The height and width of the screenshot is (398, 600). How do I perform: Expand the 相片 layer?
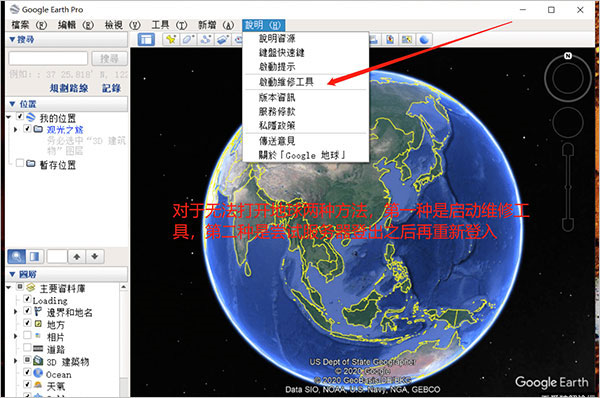pyautogui.click(x=15, y=336)
